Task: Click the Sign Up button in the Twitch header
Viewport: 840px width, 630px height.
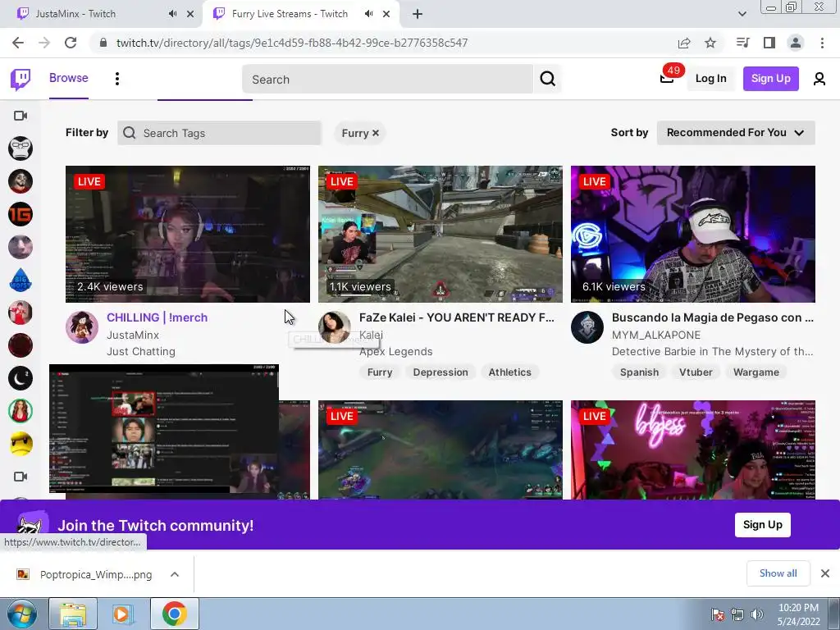Action: pos(770,79)
